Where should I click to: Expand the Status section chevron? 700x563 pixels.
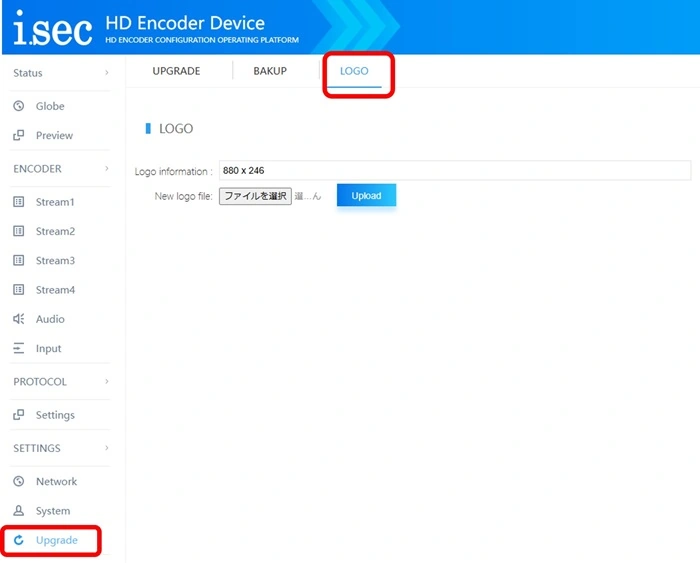point(107,72)
